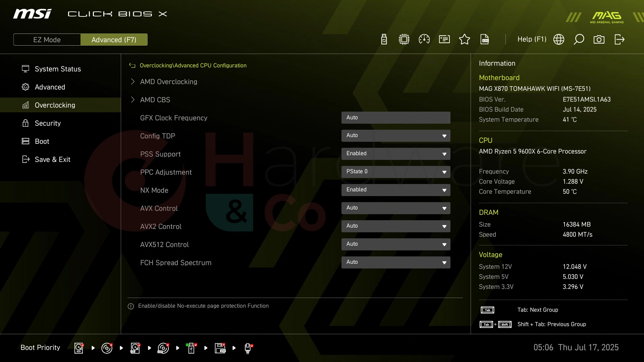The height and width of the screenshot is (362, 644).
Task: Open the AVX Control dropdown
Action: pyautogui.click(x=396, y=208)
